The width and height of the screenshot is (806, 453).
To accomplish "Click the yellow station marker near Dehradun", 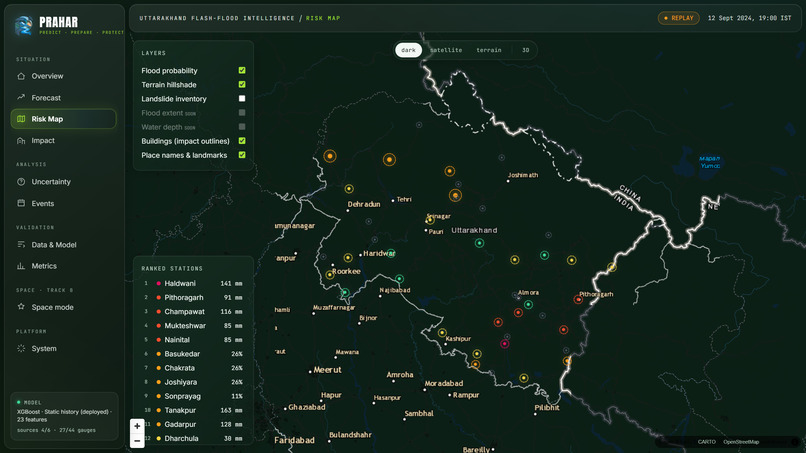I will tap(349, 189).
